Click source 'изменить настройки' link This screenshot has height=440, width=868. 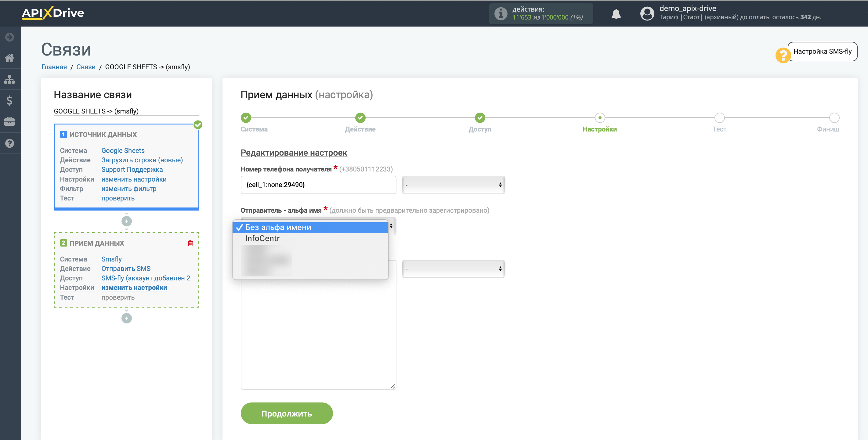(134, 179)
